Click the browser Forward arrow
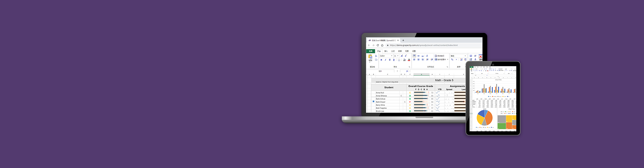Viewport: 644px width, 168px height. tap(373, 45)
